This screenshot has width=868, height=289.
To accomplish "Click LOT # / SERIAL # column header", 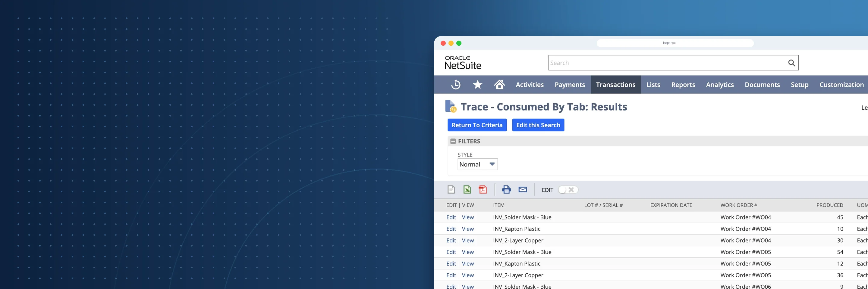I will point(603,205).
